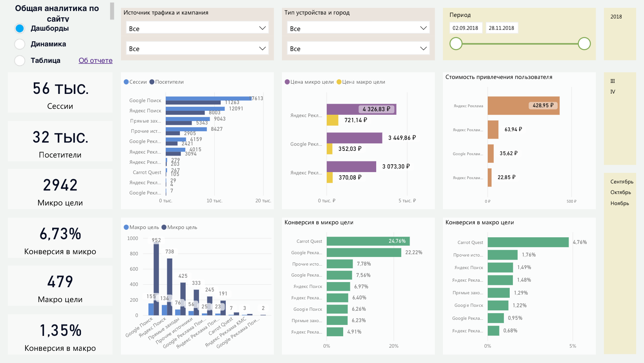644x363 pixels.
Task: Select quarter IV in slicer
Action: tap(613, 92)
